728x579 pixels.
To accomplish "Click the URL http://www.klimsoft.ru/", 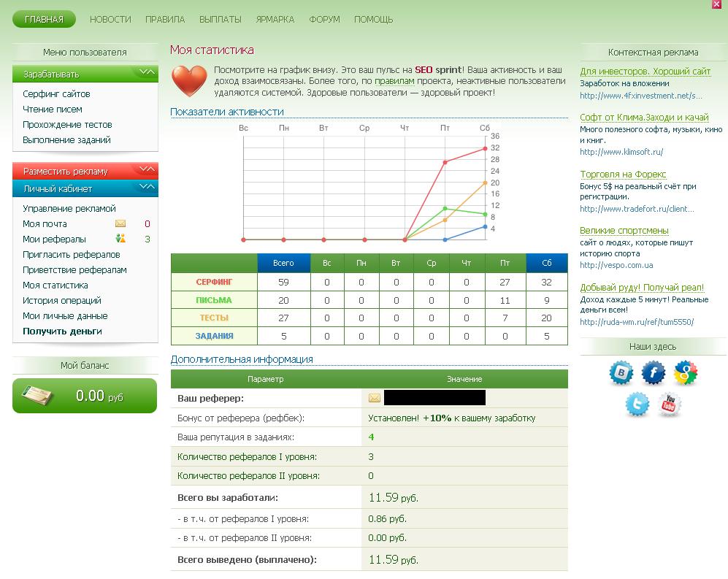I will click(621, 152).
